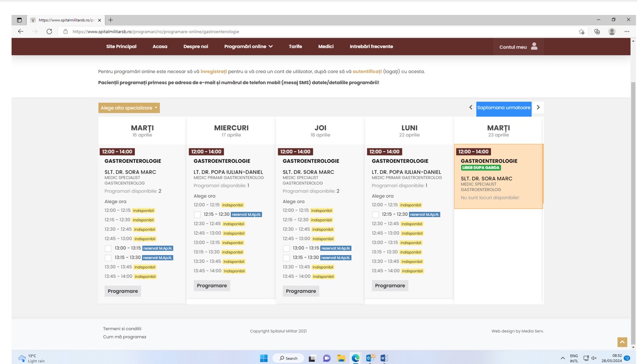Select the 12:15 - 12:30 slot on Miercuri
Viewport: 637px width, 364px height.
(x=197, y=215)
